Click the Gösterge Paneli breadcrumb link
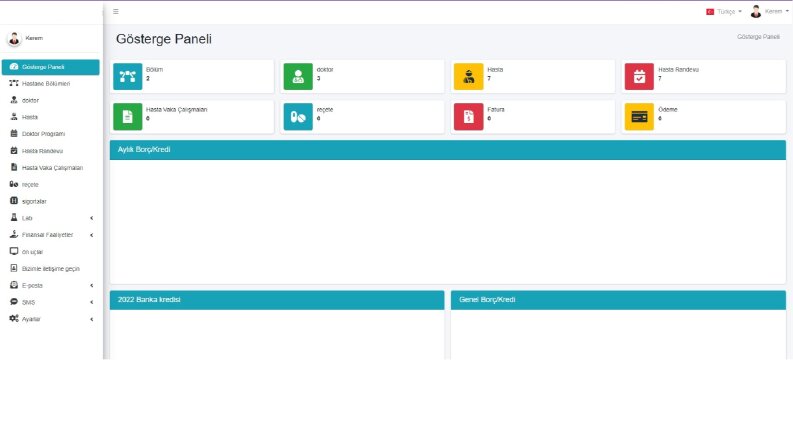 tap(758, 37)
